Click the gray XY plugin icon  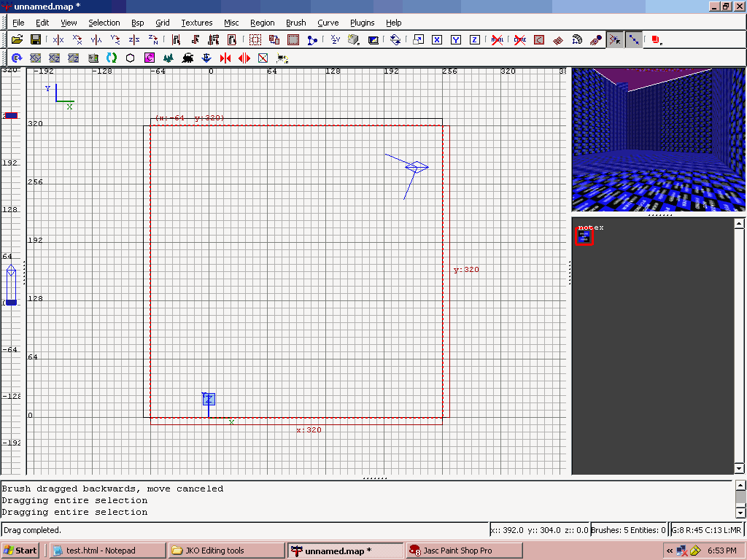pyautogui.click(x=36, y=58)
